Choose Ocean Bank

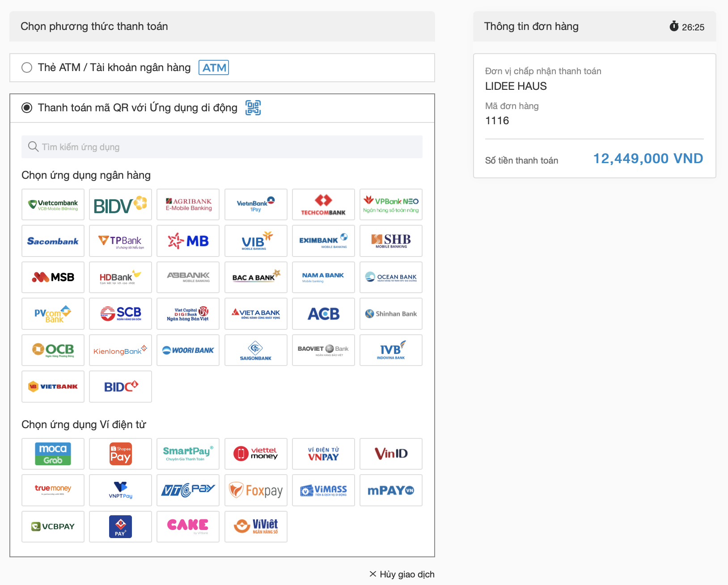391,277
